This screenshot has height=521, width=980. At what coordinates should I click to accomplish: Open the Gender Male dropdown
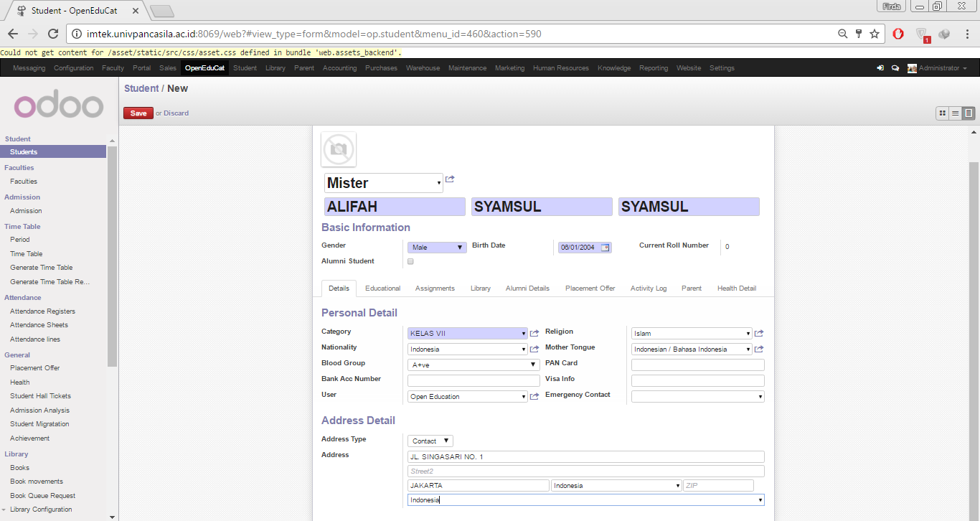click(x=437, y=248)
